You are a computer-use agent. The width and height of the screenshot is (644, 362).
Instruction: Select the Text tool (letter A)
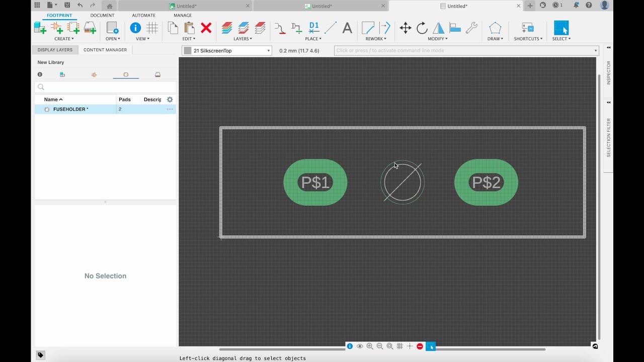pos(347,28)
